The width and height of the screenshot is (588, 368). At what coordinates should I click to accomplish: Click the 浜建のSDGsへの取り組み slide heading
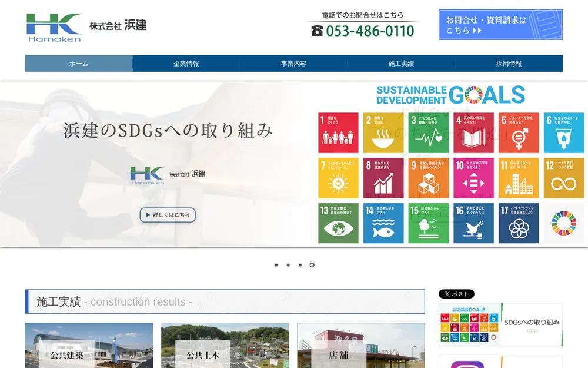pyautogui.click(x=168, y=130)
